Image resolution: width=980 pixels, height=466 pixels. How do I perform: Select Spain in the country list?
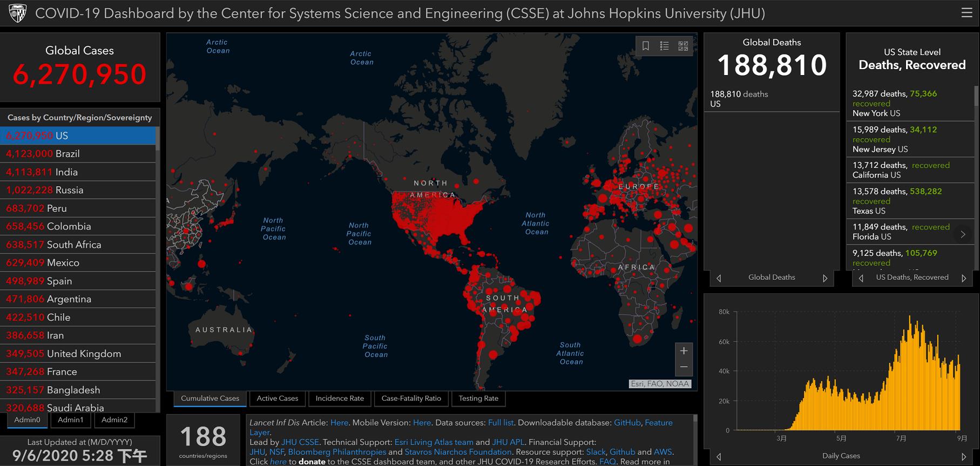click(78, 281)
